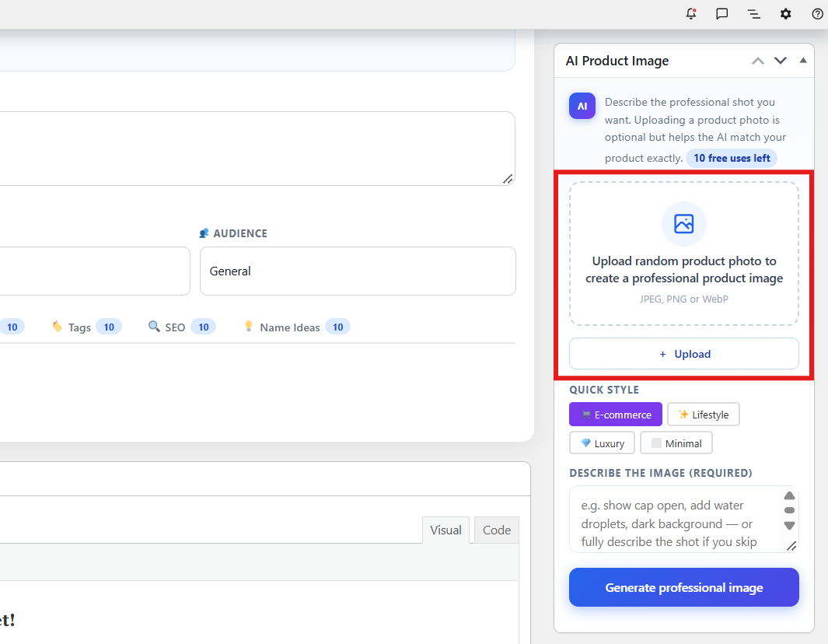Click the 10 free uses left badge
Screen dimensions: 828x644
click(732, 158)
